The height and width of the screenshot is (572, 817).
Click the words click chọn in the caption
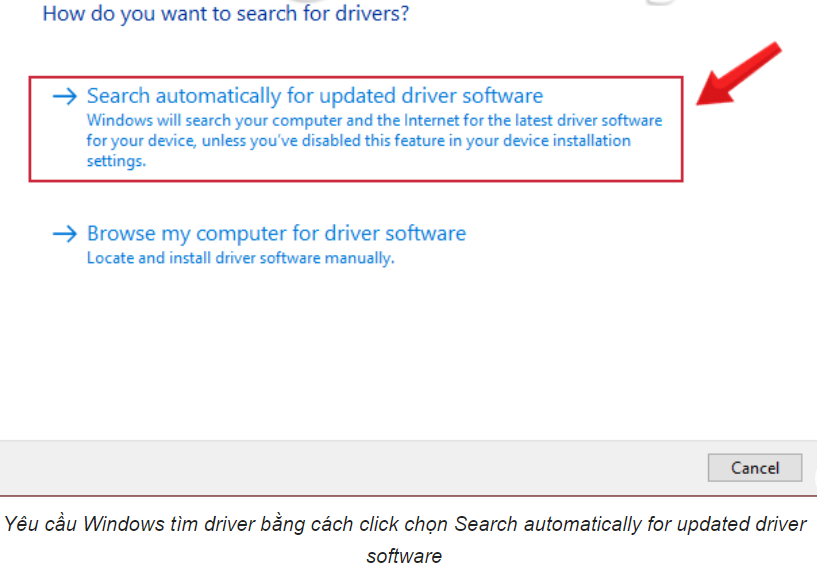click(409, 524)
